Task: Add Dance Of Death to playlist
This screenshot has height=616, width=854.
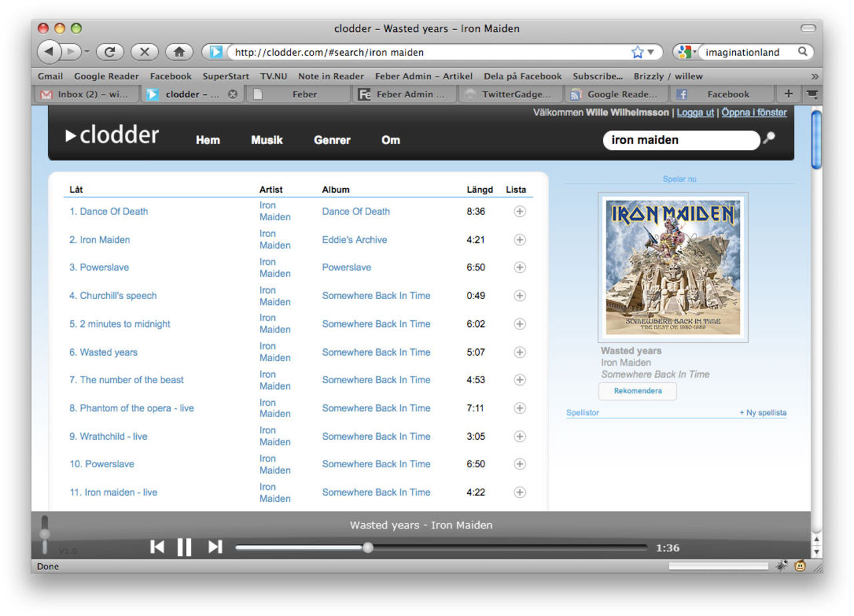Action: [520, 212]
